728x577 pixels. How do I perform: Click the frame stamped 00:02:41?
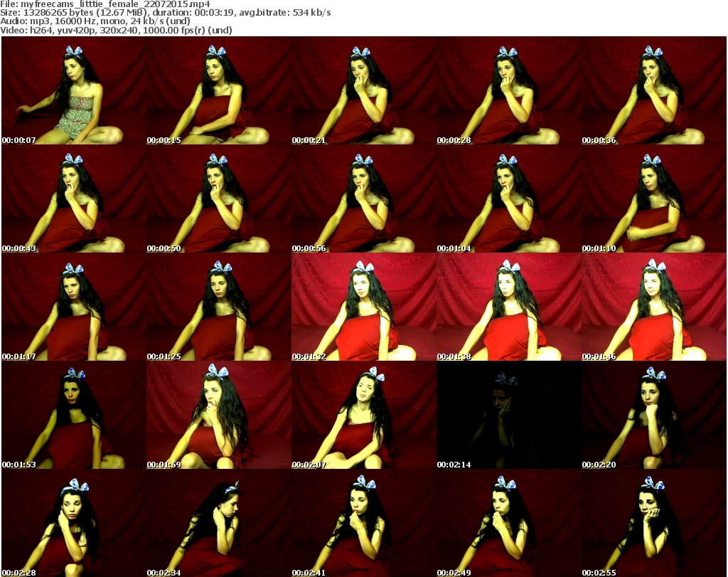click(x=364, y=523)
